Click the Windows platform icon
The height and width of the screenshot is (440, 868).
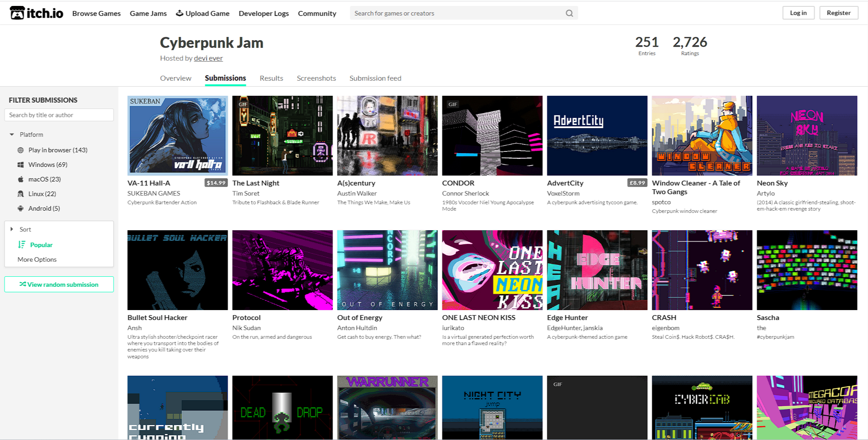click(21, 165)
